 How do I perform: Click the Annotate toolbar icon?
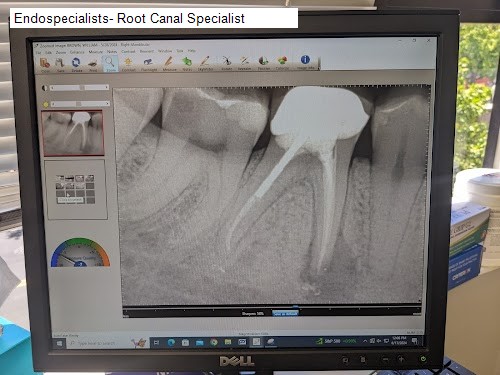(x=244, y=63)
